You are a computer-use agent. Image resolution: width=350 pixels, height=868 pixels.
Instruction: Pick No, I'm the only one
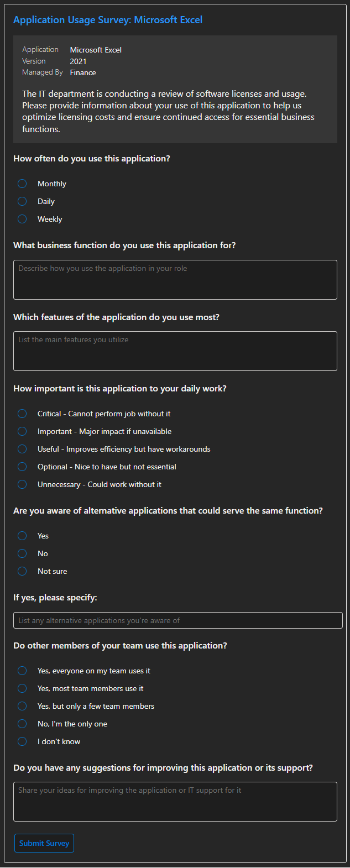coord(22,724)
